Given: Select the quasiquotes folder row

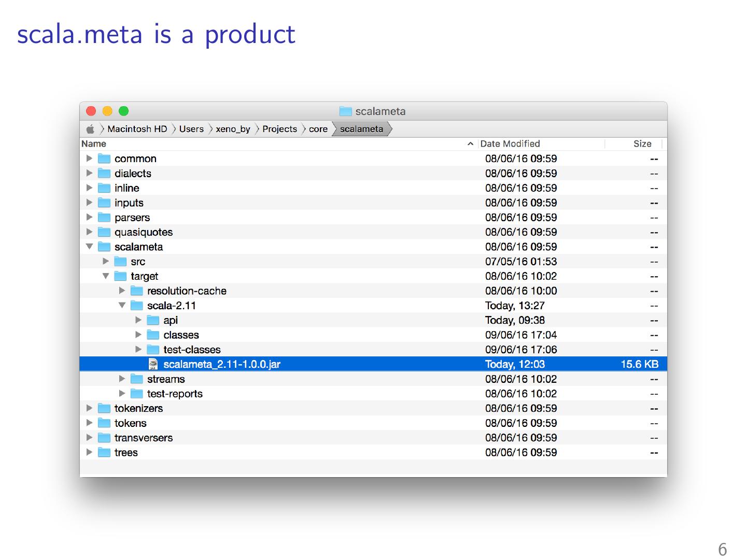Looking at the screenshot, I should click(144, 232).
